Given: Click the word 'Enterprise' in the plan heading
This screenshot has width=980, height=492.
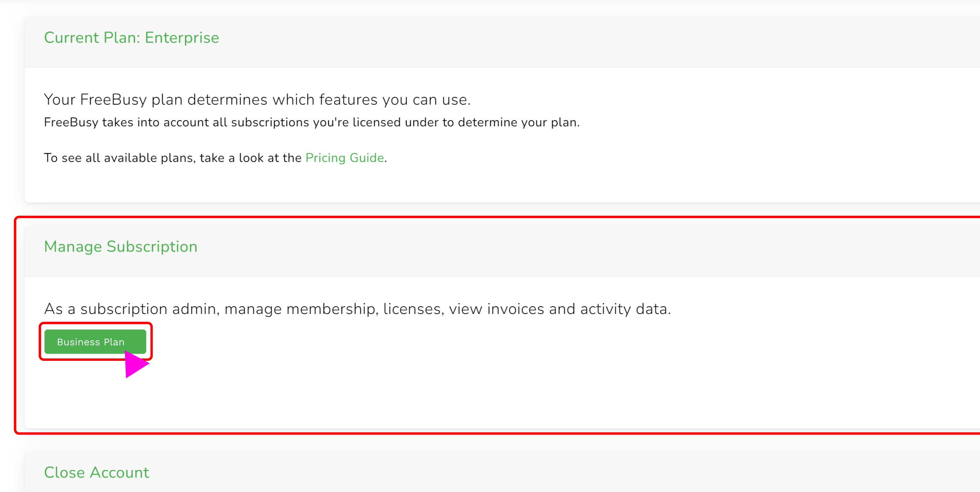Looking at the screenshot, I should (x=182, y=38).
